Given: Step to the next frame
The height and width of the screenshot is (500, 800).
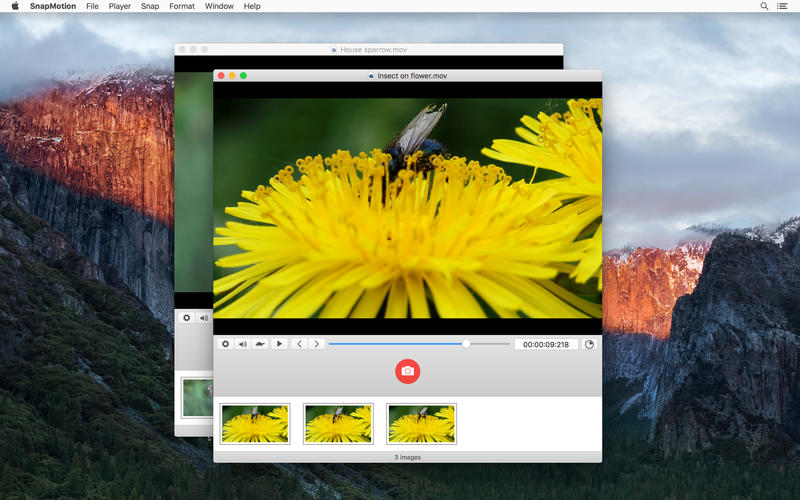Looking at the screenshot, I should [317, 344].
